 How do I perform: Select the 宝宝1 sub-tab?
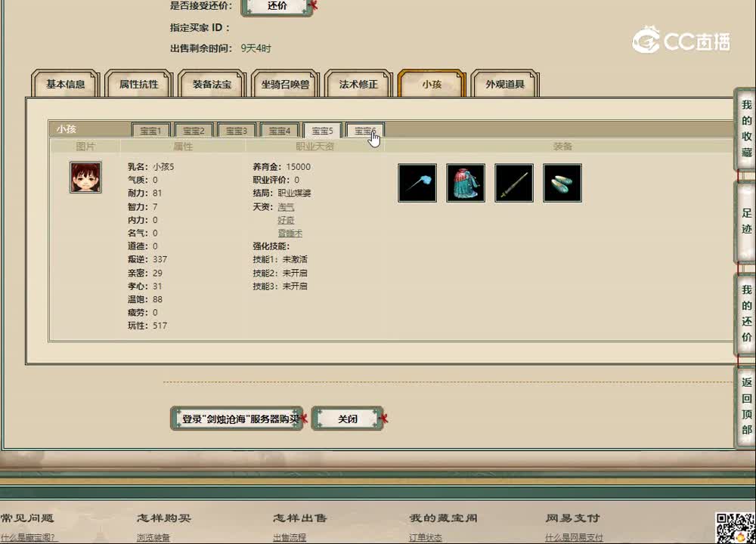coord(150,131)
